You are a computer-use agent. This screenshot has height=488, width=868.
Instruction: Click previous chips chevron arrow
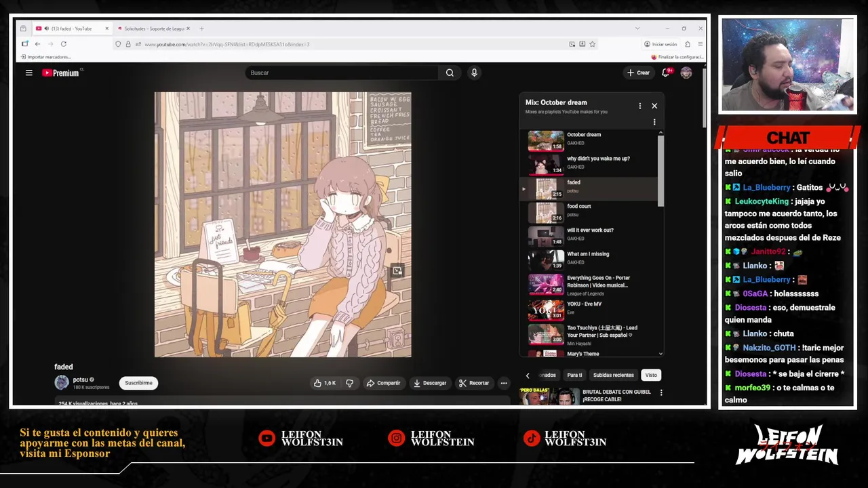tap(528, 375)
